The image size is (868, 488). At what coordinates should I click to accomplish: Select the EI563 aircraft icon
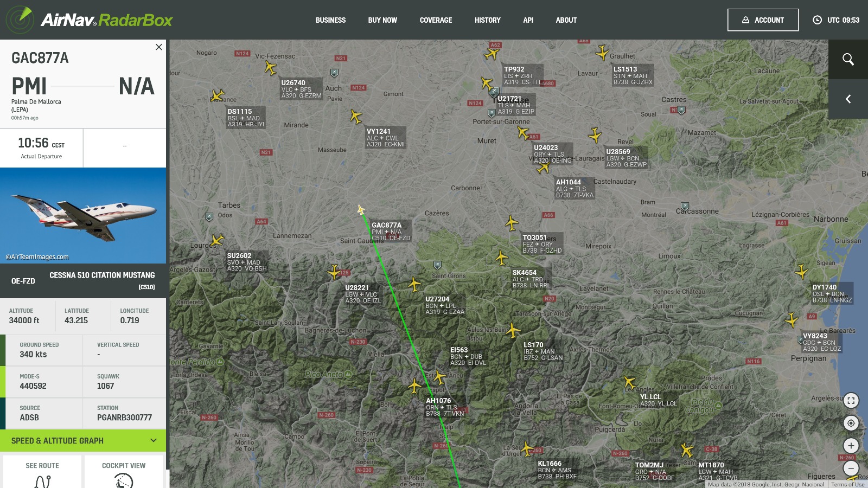pos(439,377)
